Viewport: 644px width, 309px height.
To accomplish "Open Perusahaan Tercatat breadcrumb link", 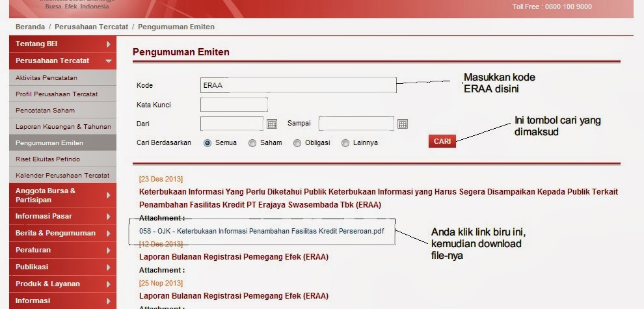I will click(92, 27).
